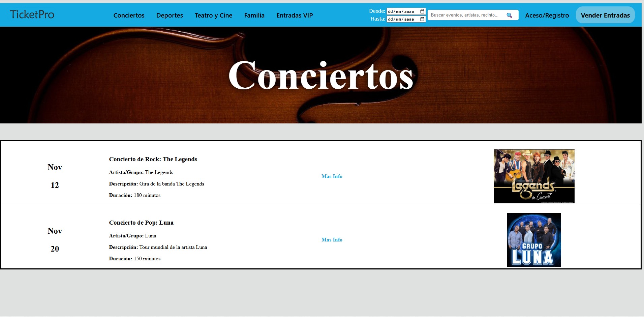644x317 pixels.
Task: Focus the Hasta date field
Action: pyautogui.click(x=402, y=19)
